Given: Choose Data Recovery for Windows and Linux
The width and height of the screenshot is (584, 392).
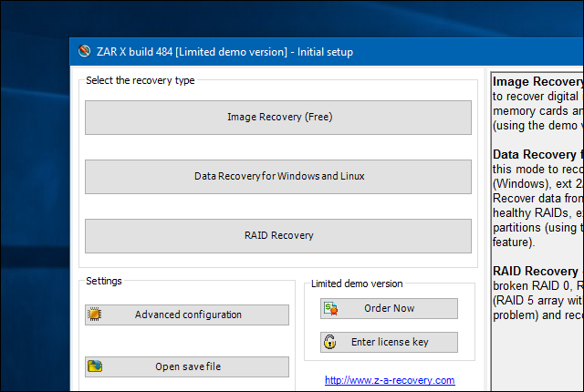Looking at the screenshot, I should coord(278,177).
